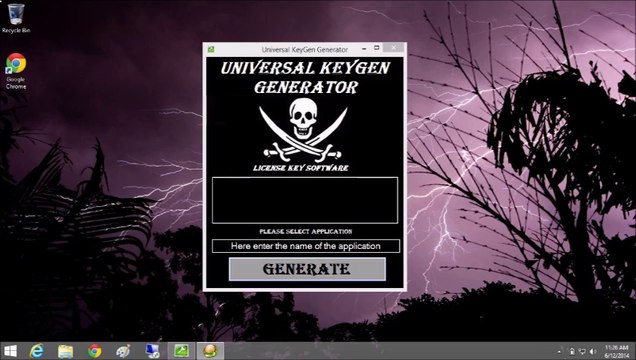
Task: Show hidden system tray icons
Action: point(560,351)
